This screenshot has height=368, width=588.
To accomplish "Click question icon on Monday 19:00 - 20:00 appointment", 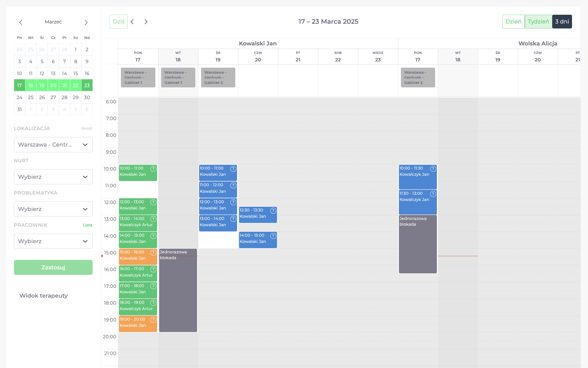I will pos(153,320).
